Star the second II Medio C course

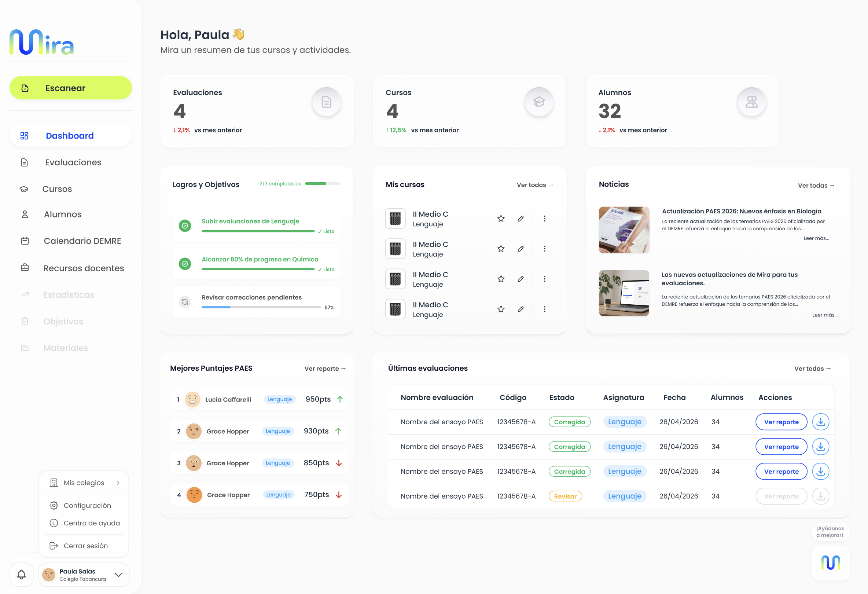[501, 249]
